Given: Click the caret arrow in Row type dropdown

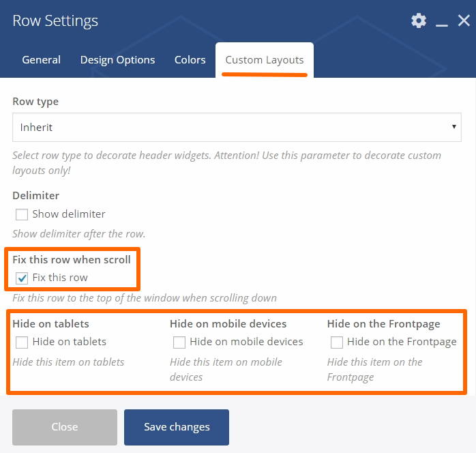Looking at the screenshot, I should 454,127.
